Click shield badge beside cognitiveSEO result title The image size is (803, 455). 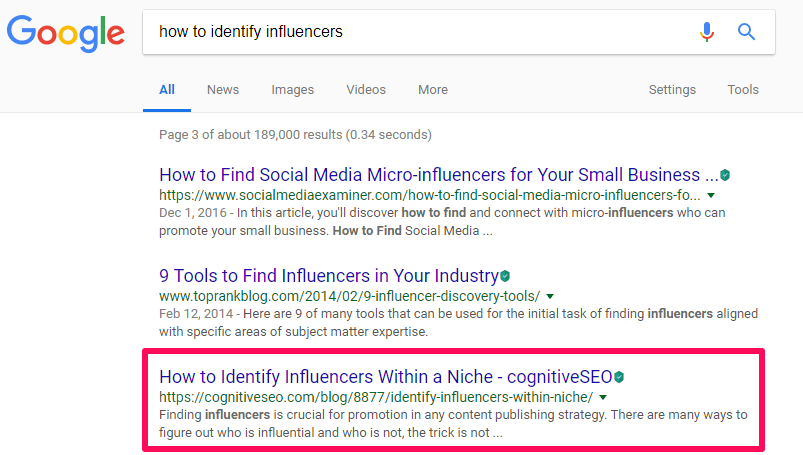click(x=619, y=377)
